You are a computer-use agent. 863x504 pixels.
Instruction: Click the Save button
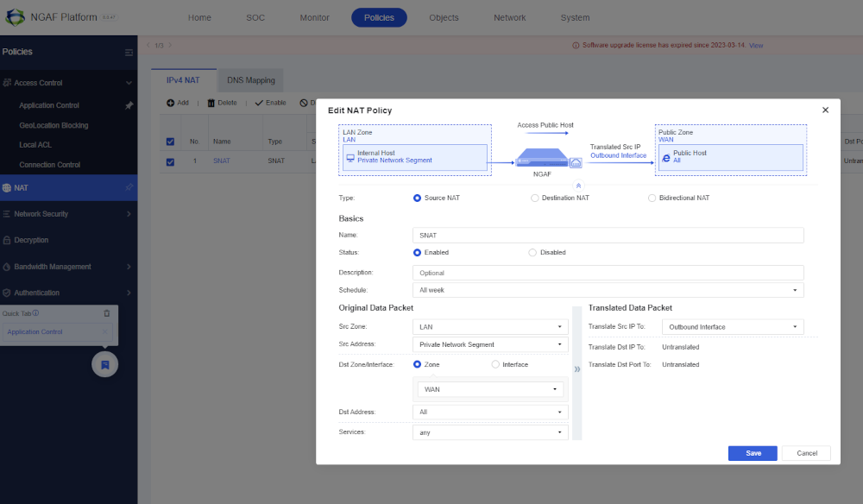pyautogui.click(x=753, y=453)
